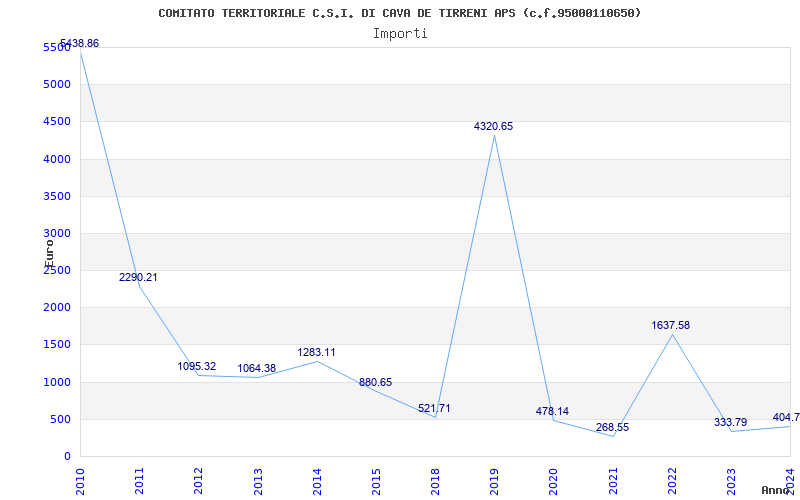Select the last data label 404.7

click(786, 417)
